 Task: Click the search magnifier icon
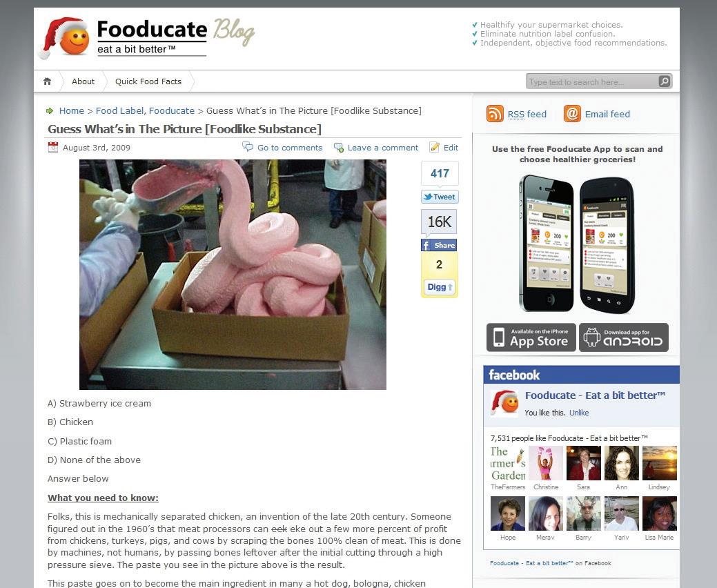[x=665, y=81]
